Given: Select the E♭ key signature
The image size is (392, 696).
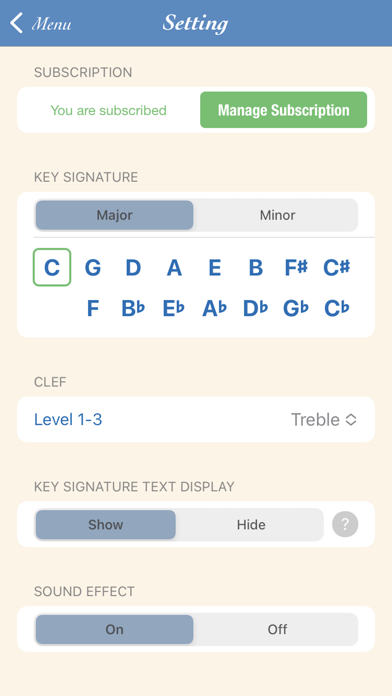Looking at the screenshot, I should coord(174,308).
